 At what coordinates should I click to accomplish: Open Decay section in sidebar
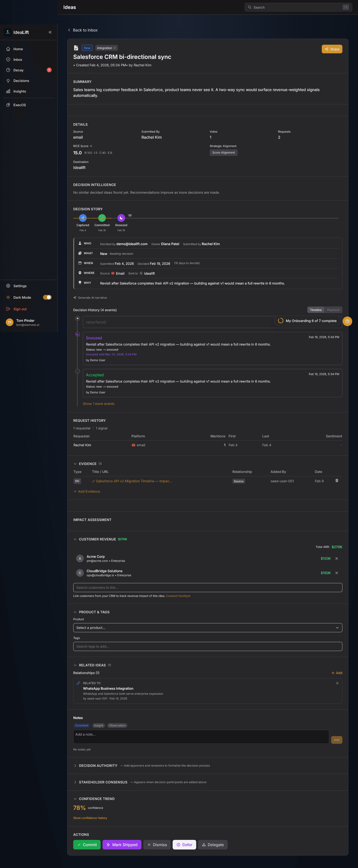point(29,70)
